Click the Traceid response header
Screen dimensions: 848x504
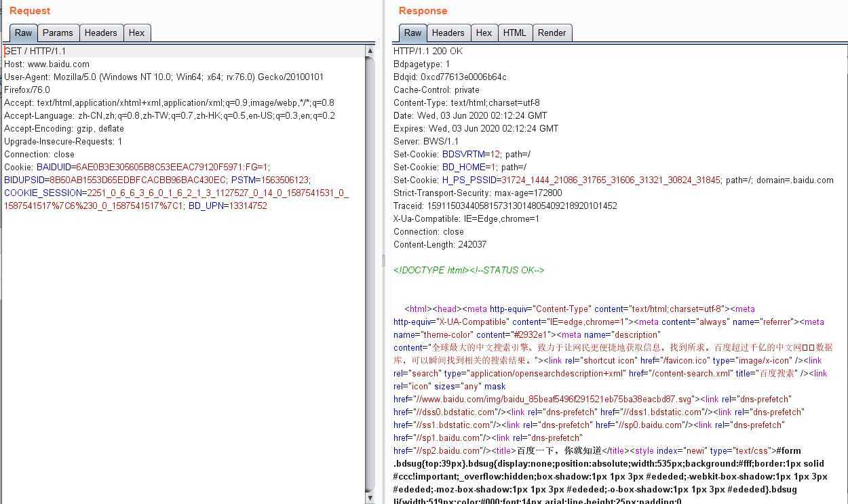(505, 206)
